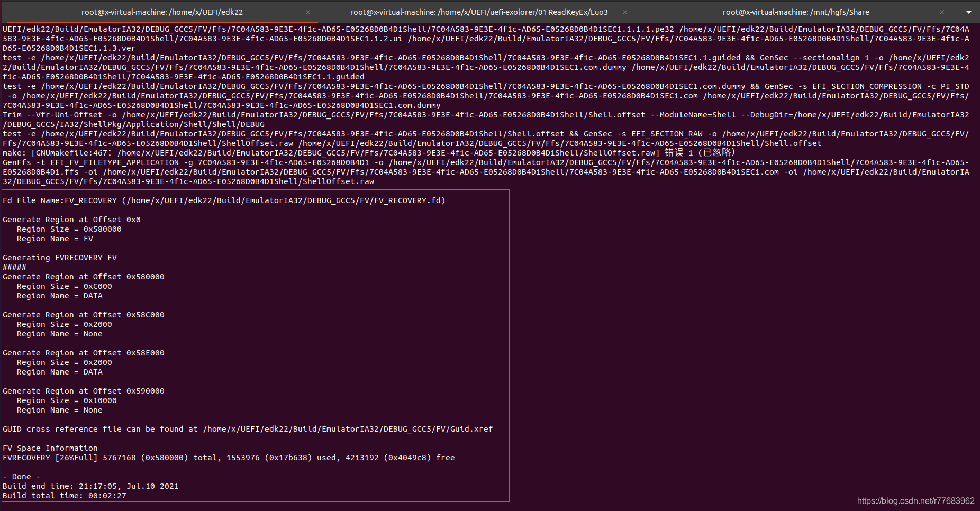Viewport: 980px width, 511px height.
Task: Click 'Generate Region at Offset 0x0' text
Action: (x=71, y=220)
